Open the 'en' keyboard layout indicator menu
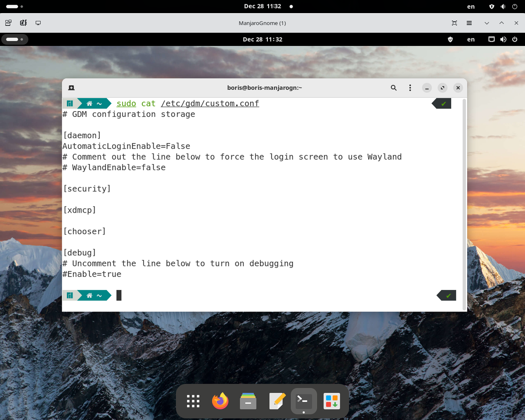The width and height of the screenshot is (525, 420). click(x=471, y=39)
